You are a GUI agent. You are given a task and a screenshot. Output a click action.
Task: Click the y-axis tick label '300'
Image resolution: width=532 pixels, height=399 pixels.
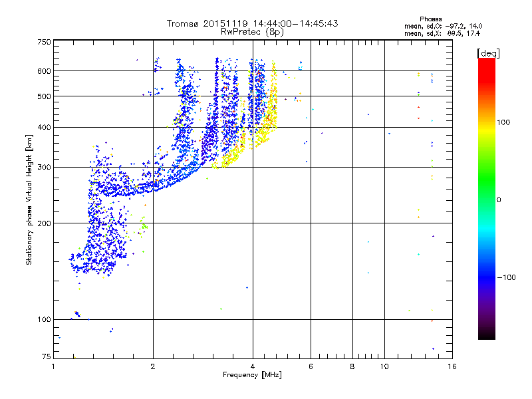pos(45,168)
